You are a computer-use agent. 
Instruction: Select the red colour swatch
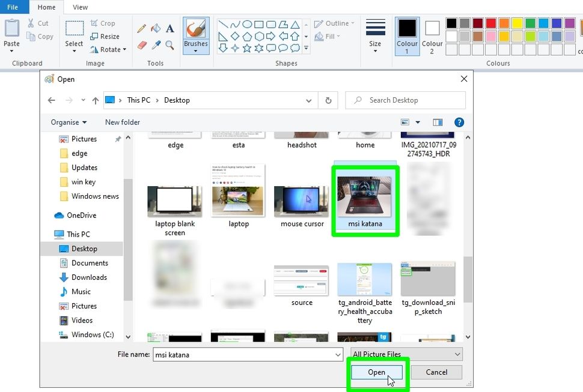coord(490,23)
